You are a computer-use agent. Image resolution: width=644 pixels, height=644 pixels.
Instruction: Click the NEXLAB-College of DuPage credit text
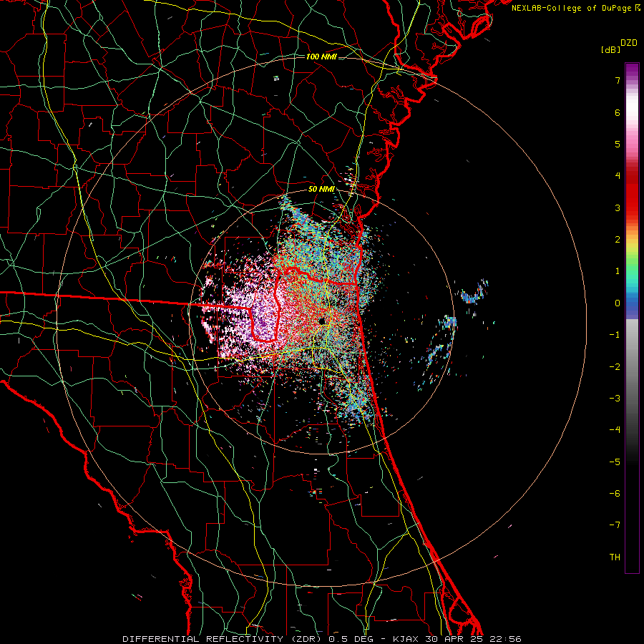click(576, 8)
